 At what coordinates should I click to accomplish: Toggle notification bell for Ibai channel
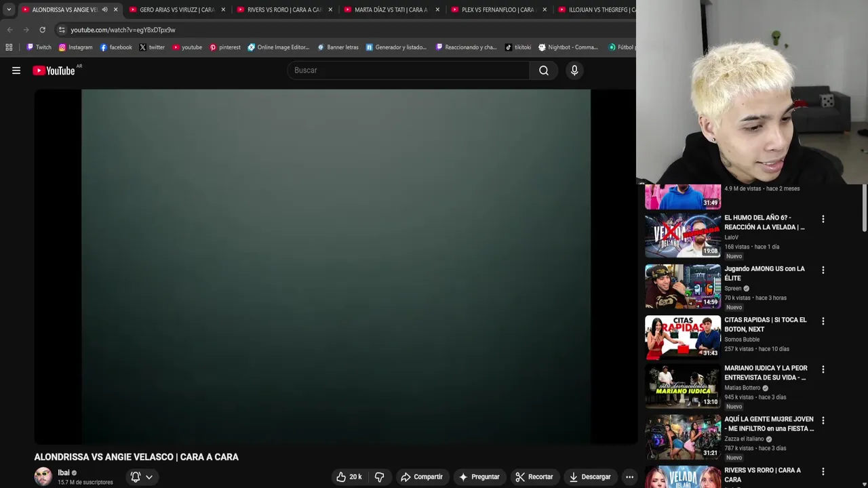[x=136, y=477]
